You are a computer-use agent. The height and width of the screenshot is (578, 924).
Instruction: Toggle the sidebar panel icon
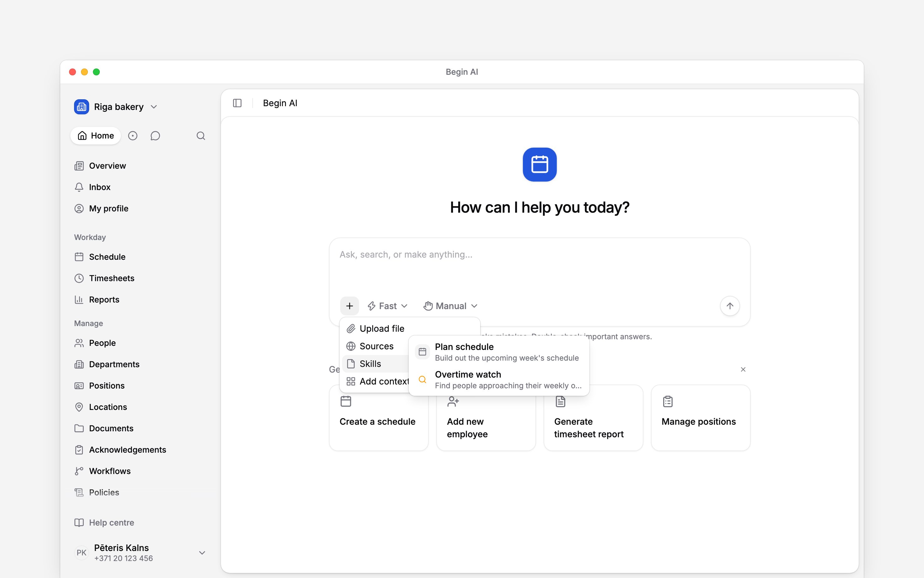pos(237,103)
